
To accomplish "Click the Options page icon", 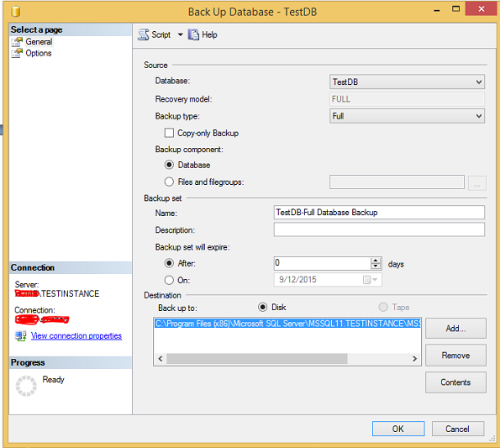I will click(x=17, y=53).
